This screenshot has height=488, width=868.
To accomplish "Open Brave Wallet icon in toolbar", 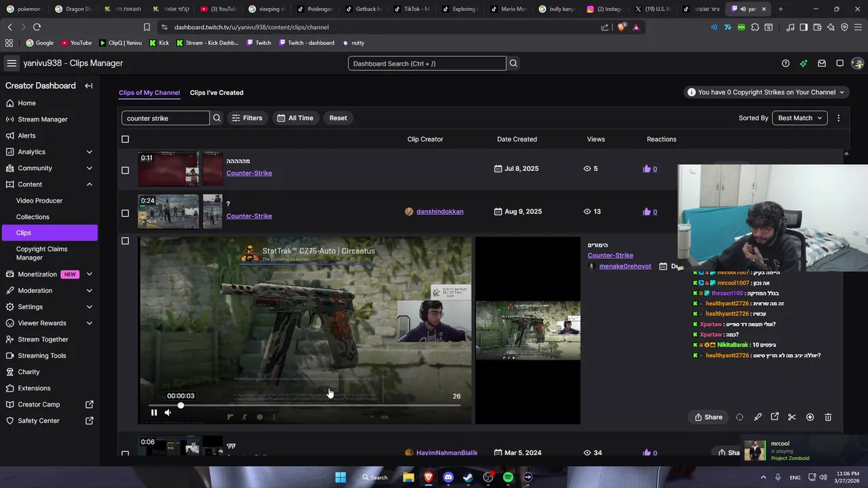I will pos(817,27).
